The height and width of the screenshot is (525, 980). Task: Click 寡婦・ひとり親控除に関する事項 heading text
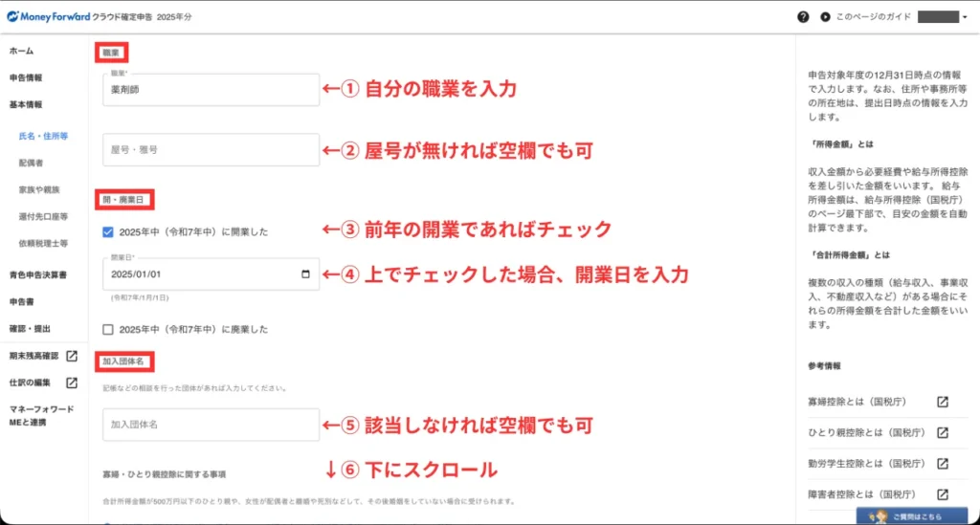pos(165,474)
